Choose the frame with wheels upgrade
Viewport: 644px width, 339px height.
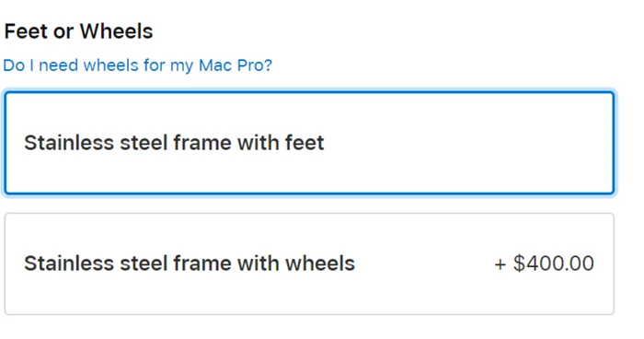pyautogui.click(x=309, y=263)
